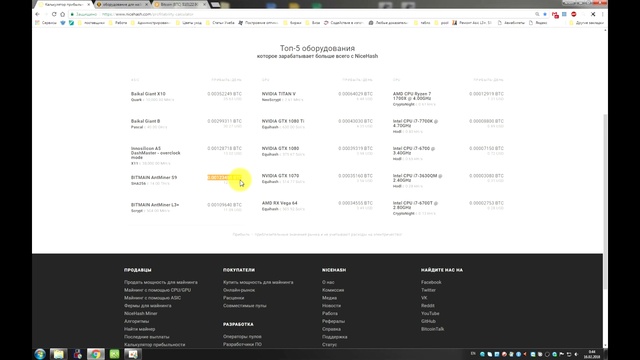Click Baikal Giant X10 entry

[x=148, y=94]
